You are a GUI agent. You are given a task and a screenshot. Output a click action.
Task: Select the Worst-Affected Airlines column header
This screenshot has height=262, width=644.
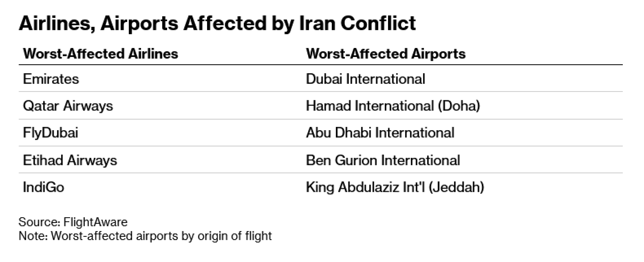pyautogui.click(x=100, y=54)
